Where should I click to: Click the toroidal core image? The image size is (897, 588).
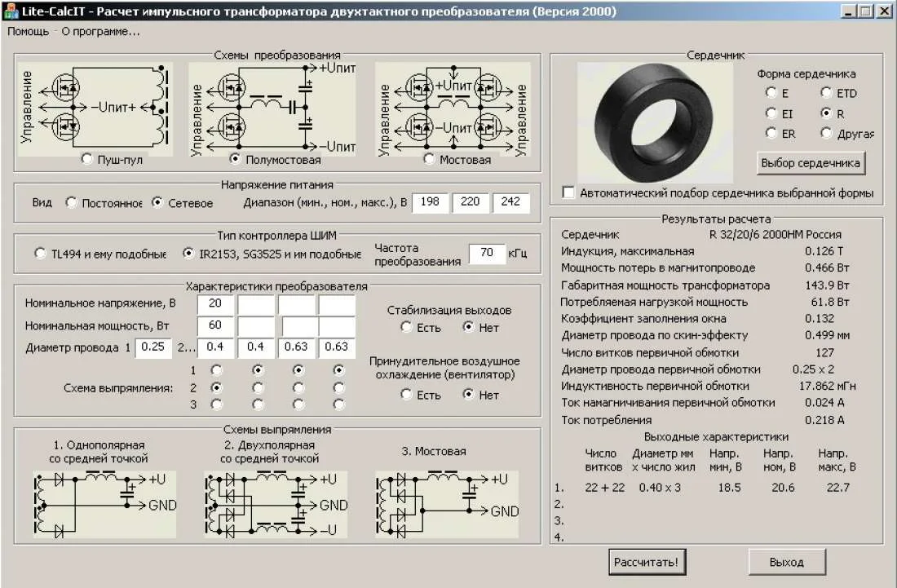pyautogui.click(x=655, y=122)
